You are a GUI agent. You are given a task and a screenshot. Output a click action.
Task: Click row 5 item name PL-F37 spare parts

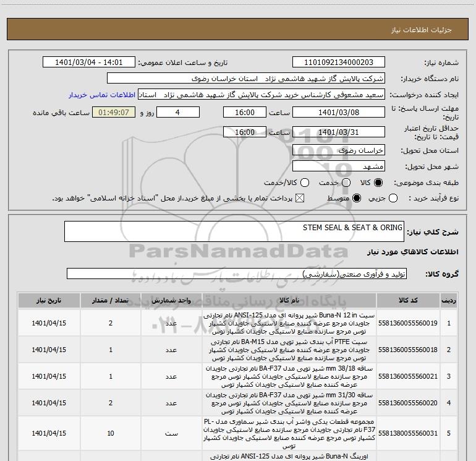[289, 434]
